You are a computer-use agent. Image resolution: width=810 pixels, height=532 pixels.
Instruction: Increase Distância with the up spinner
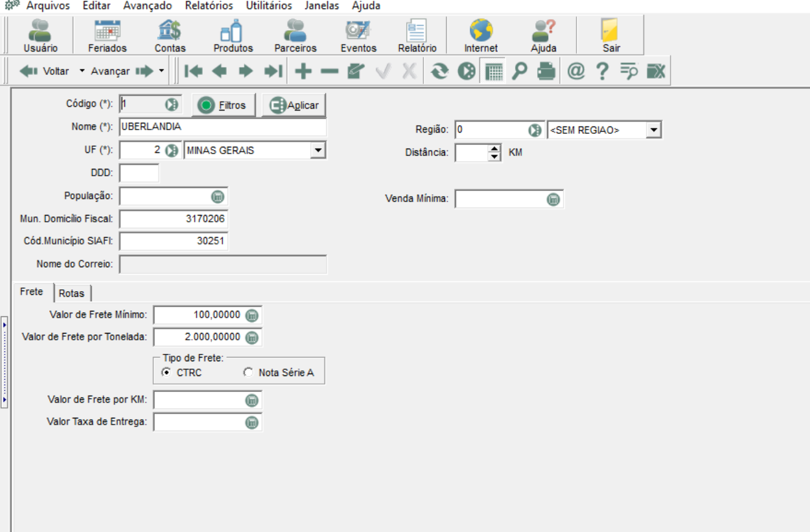(x=495, y=149)
